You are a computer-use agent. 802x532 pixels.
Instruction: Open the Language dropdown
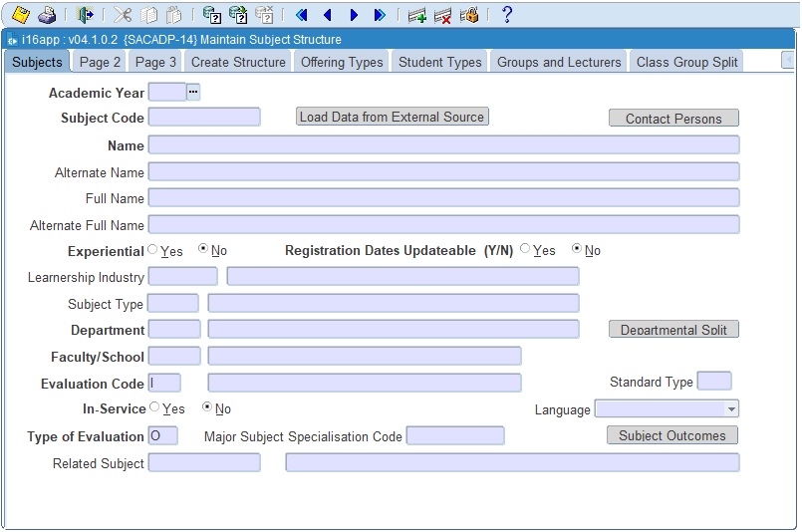tap(731, 409)
